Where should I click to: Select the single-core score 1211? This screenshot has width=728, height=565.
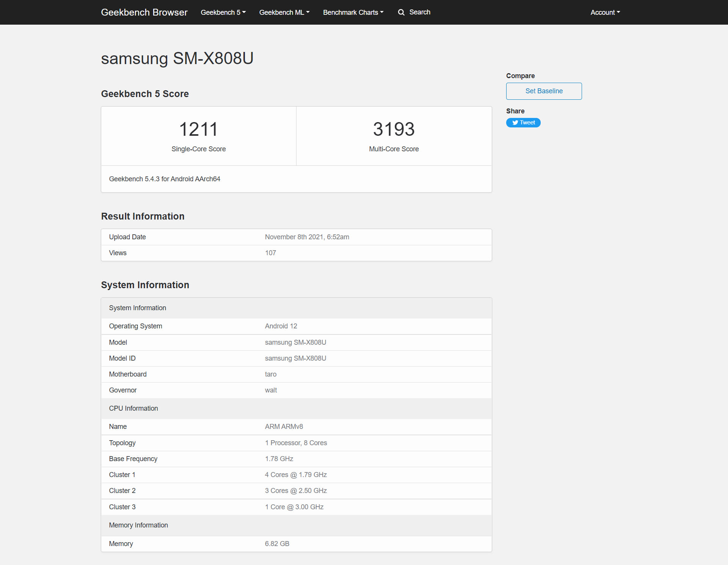(x=199, y=129)
